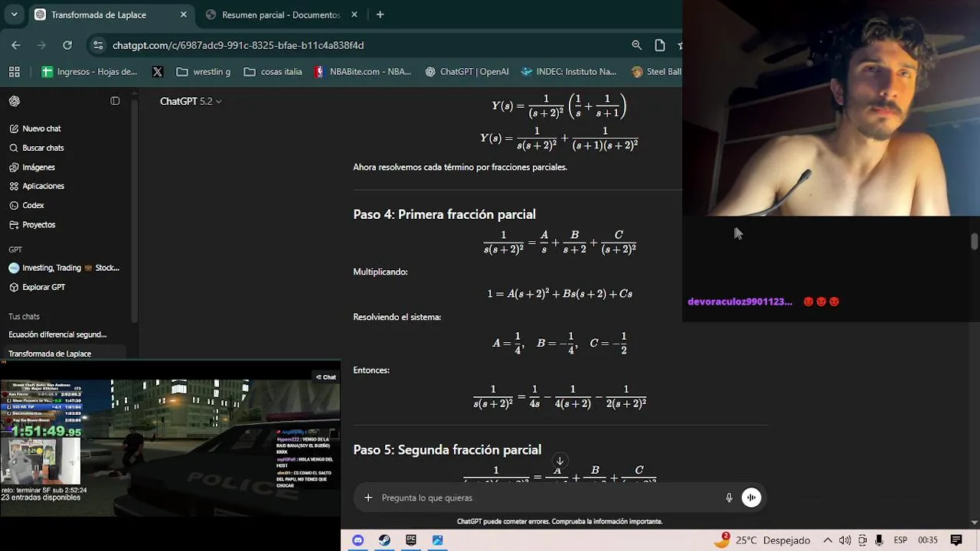The width and height of the screenshot is (980, 551).
Task: Click the streamer facecam thumbnail in overlay
Action: click(40, 461)
